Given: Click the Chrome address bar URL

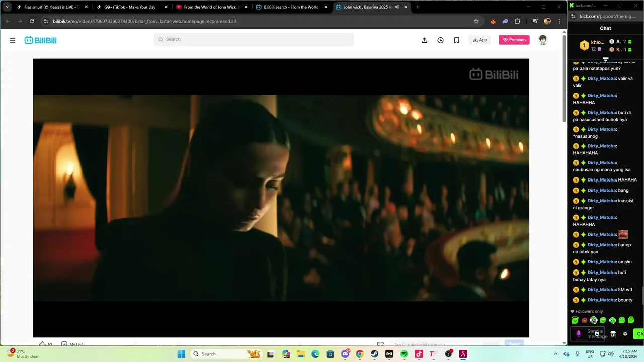Looking at the screenshot, I should coord(144,21).
